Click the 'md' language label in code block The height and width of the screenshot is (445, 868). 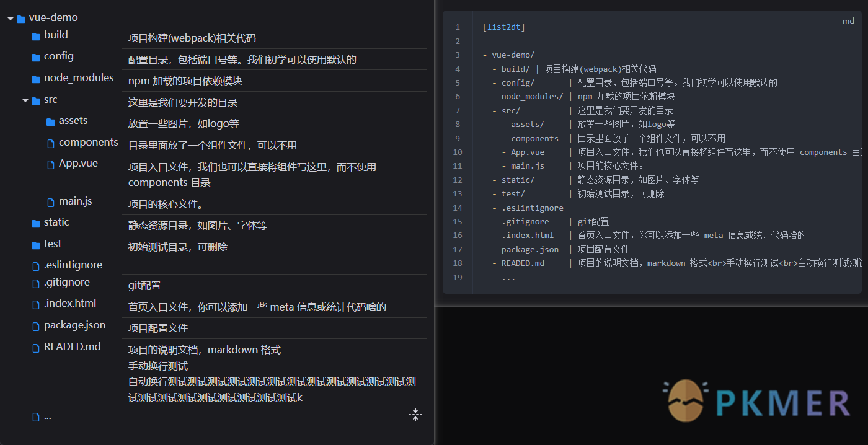[x=848, y=21]
